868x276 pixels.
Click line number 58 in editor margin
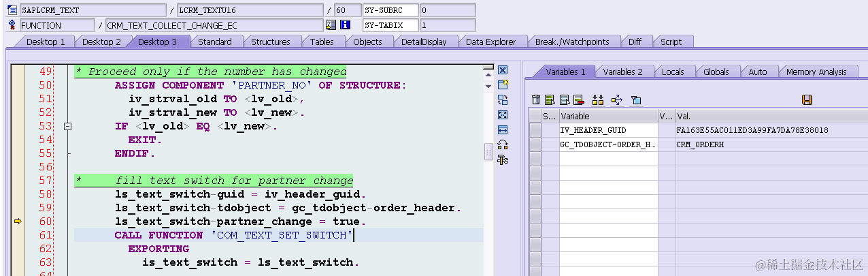click(46, 194)
